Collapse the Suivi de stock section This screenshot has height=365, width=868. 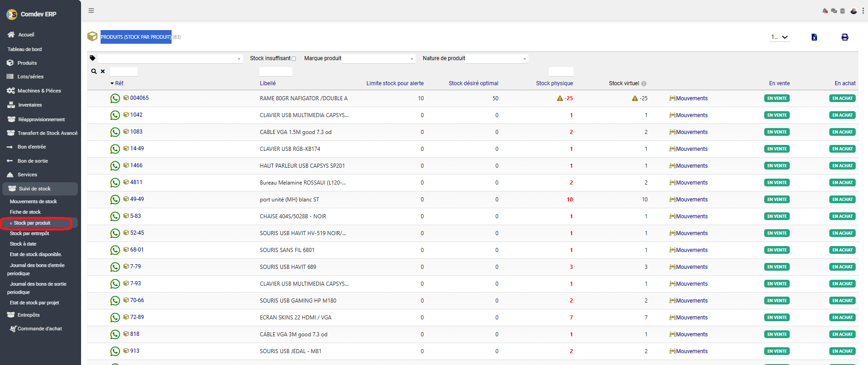(40, 189)
